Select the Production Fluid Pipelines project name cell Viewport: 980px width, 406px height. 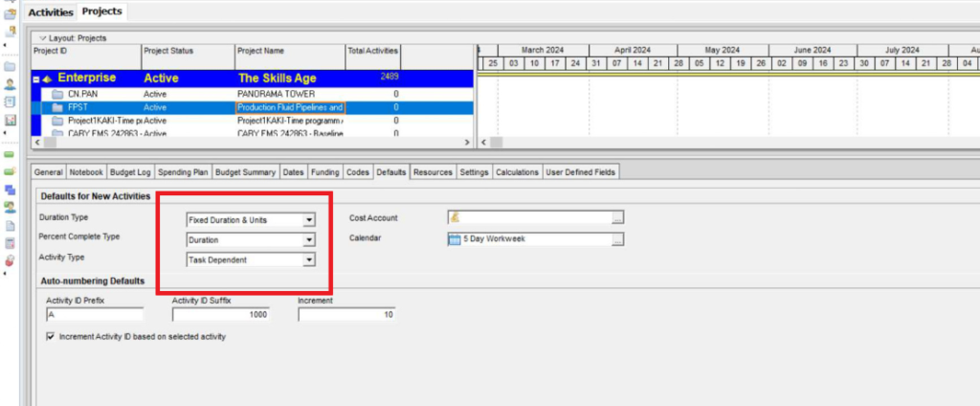pyautogui.click(x=290, y=107)
